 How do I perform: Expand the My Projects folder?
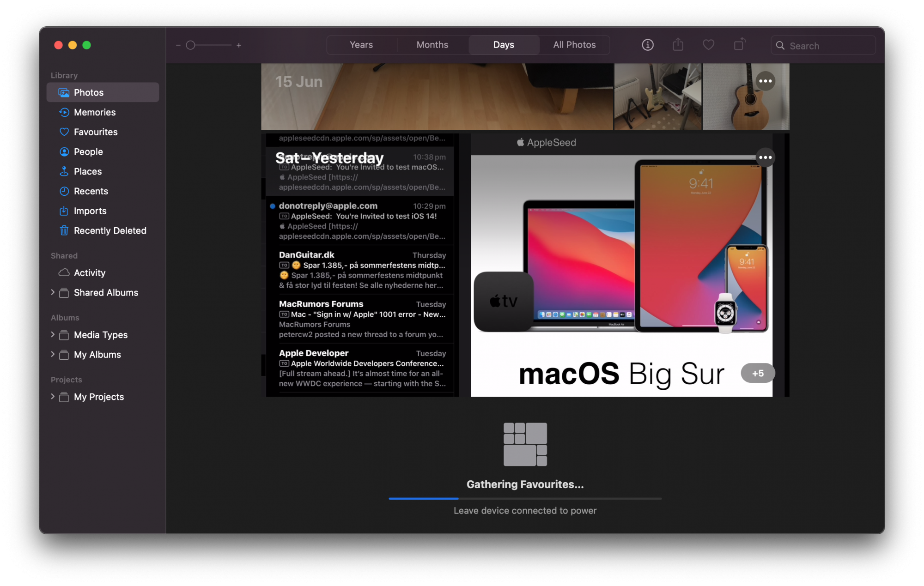tap(53, 397)
